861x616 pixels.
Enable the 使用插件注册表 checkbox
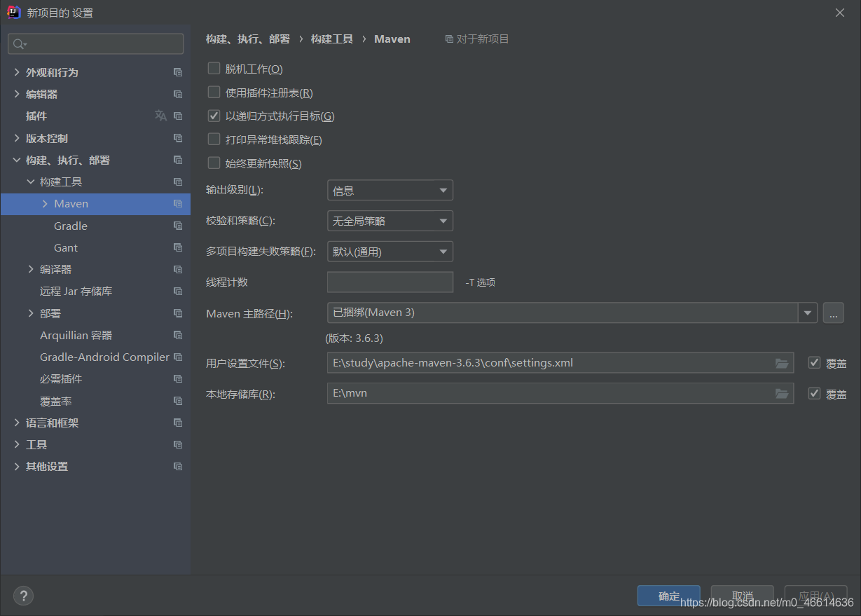click(214, 92)
